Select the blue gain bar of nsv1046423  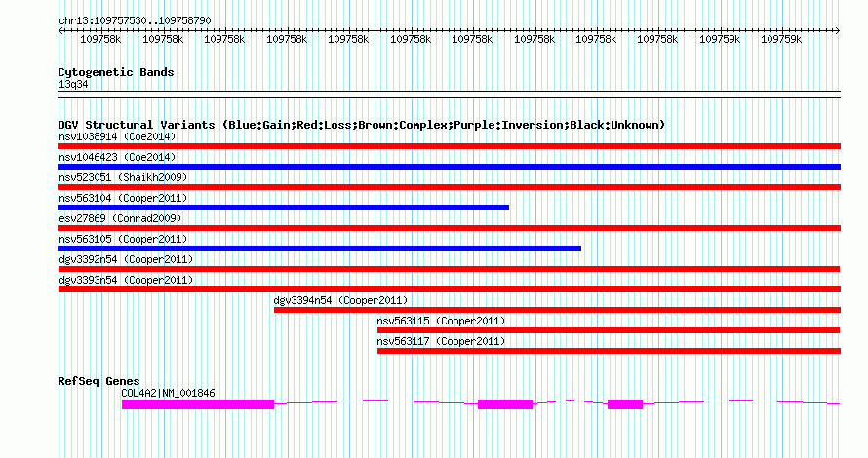pyautogui.click(x=449, y=167)
